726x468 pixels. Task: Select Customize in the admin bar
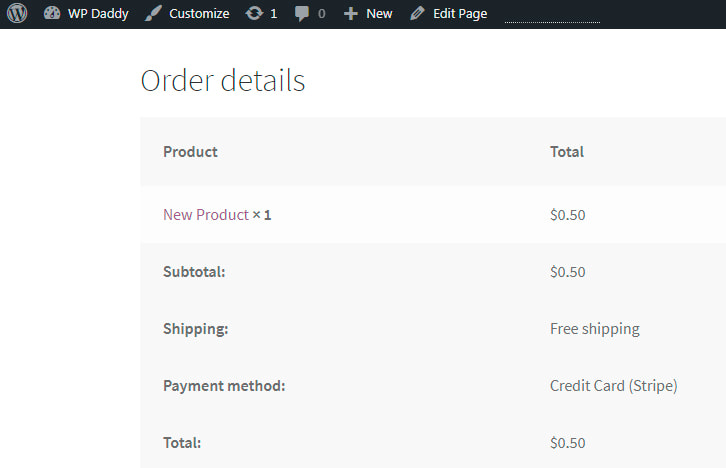[198, 14]
